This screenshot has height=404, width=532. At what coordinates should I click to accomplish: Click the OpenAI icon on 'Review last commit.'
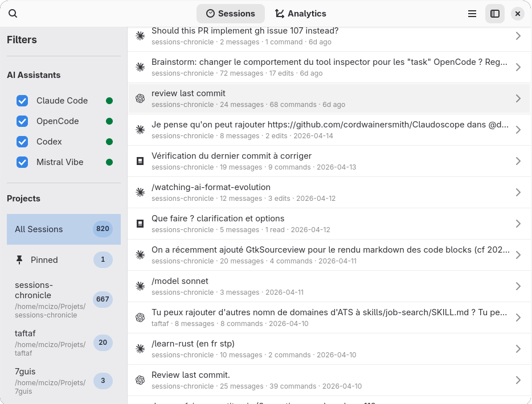140,380
